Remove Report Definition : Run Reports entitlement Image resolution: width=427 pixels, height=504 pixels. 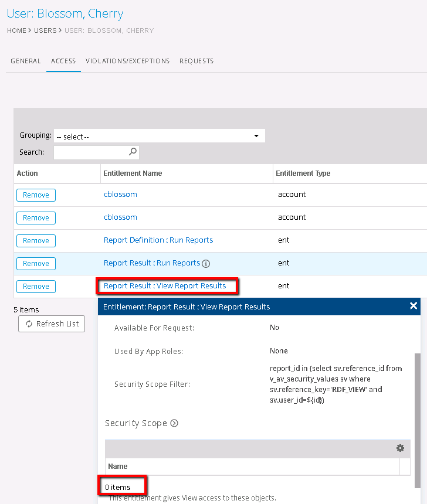point(36,241)
